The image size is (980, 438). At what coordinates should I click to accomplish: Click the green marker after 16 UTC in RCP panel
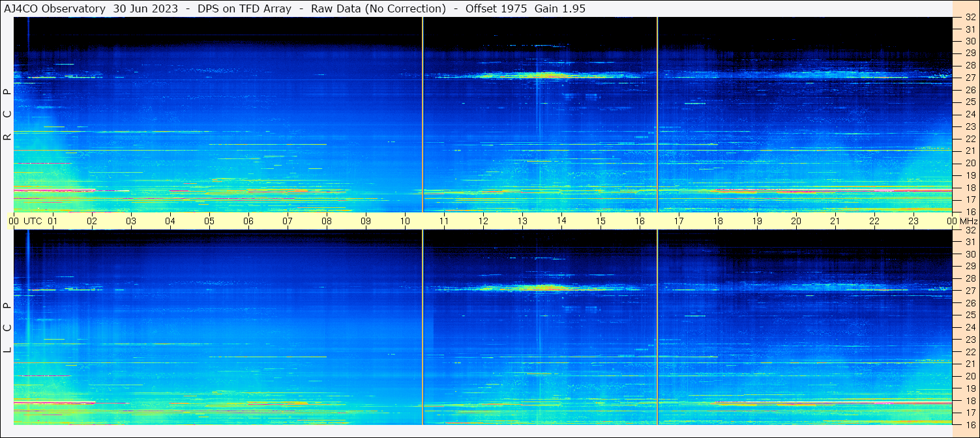click(x=657, y=114)
